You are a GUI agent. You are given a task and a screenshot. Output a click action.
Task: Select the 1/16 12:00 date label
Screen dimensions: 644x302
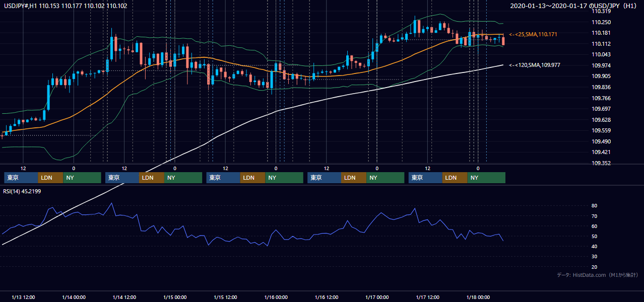327,297
